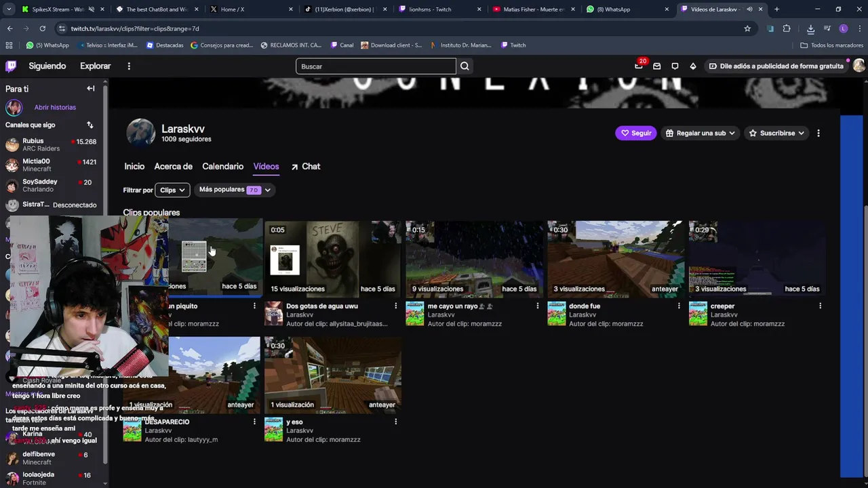The image size is (868, 488).
Task: Click the bits diamond icon
Action: coord(692,66)
